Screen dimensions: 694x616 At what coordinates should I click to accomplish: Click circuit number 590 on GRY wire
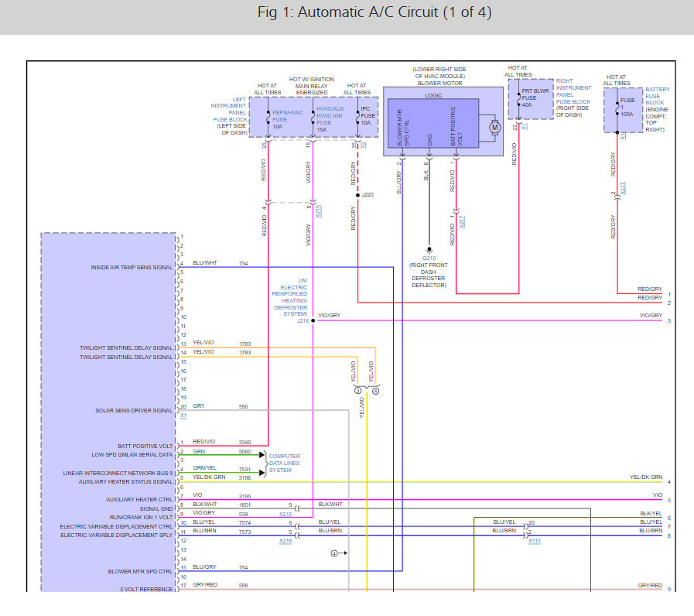pos(244,406)
